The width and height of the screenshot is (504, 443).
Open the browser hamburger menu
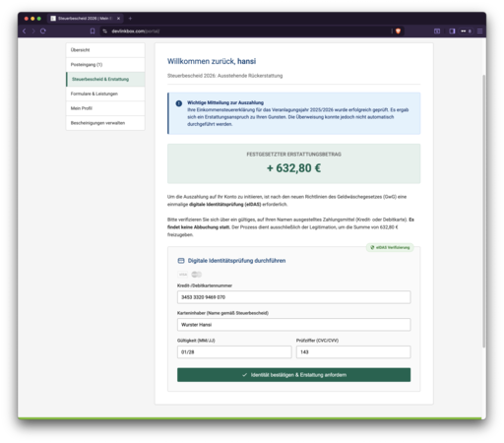[x=479, y=32]
